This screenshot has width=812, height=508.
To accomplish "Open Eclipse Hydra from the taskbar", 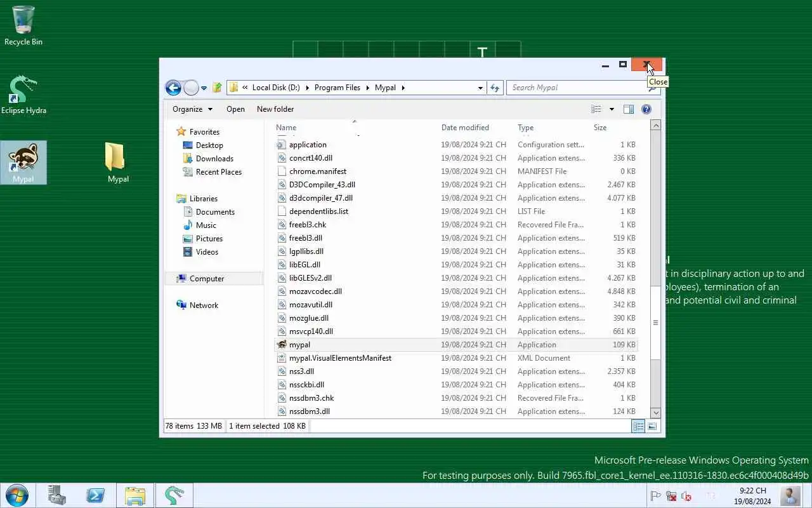I will coord(174,495).
